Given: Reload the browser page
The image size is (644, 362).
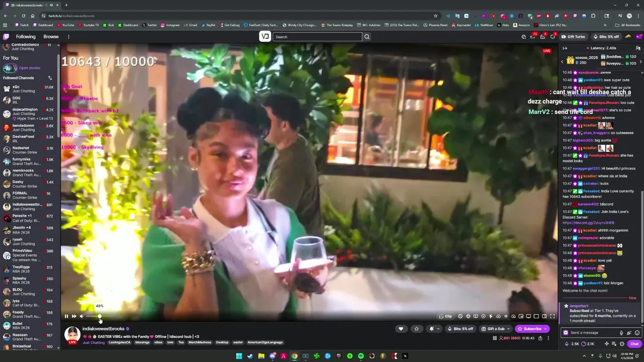Looking at the screenshot, I should 23,16.
